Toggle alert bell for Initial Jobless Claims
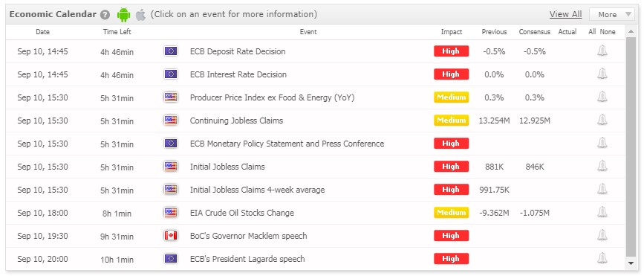This screenshot has height=276, width=644. click(602, 166)
